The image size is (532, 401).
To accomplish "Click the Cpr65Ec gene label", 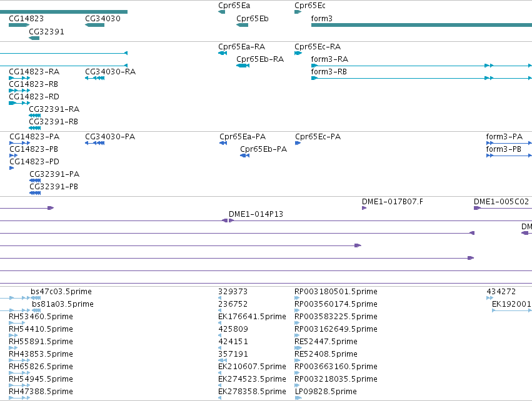I will (x=310, y=6).
